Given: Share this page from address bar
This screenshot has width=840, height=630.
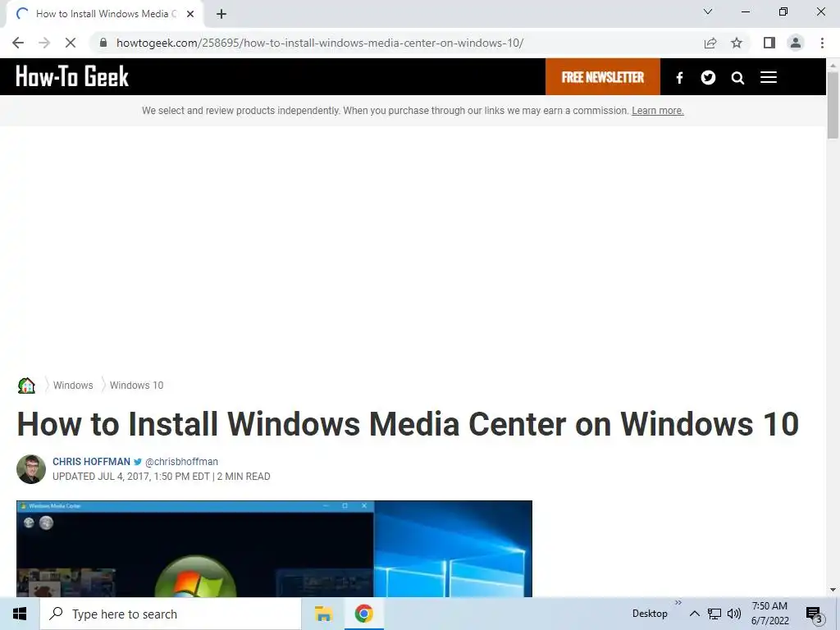Looking at the screenshot, I should tap(710, 43).
